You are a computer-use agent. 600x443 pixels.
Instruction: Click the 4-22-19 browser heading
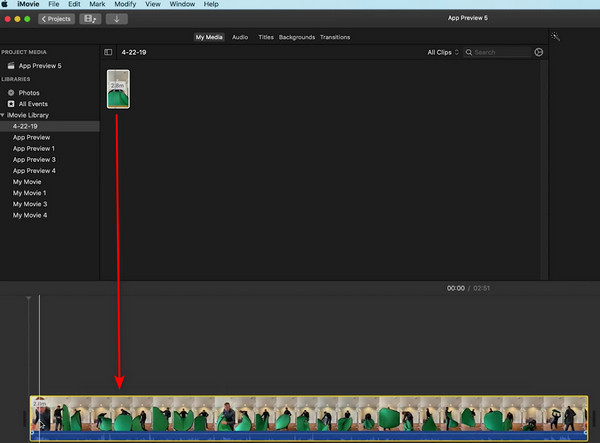pyautogui.click(x=134, y=52)
